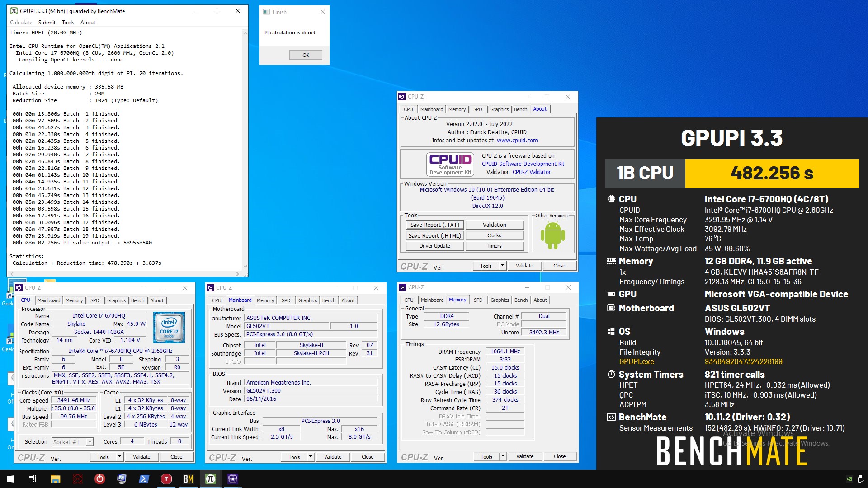Open the www.cpuid.com link
Image resolution: width=868 pixels, height=488 pixels.
coord(517,141)
